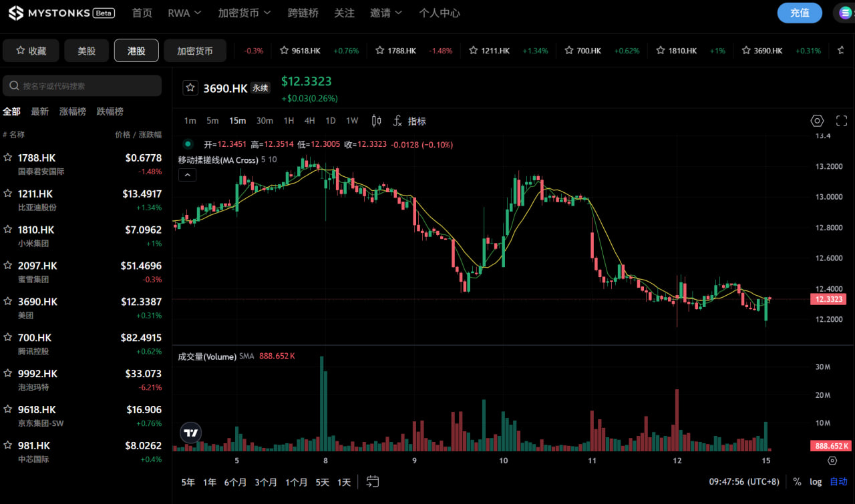Favorite 泡泡玛特 in the stock list
This screenshot has height=504, width=855.
pos(8,374)
